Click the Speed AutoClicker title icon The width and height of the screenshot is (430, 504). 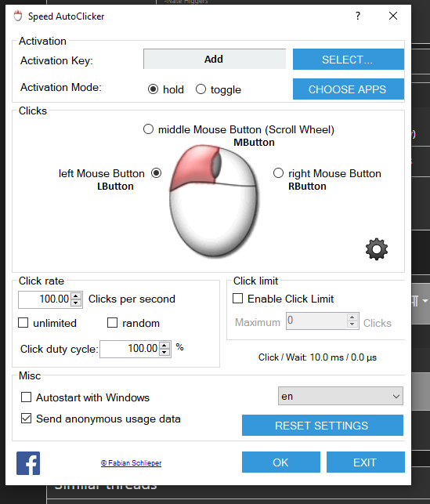pos(18,16)
